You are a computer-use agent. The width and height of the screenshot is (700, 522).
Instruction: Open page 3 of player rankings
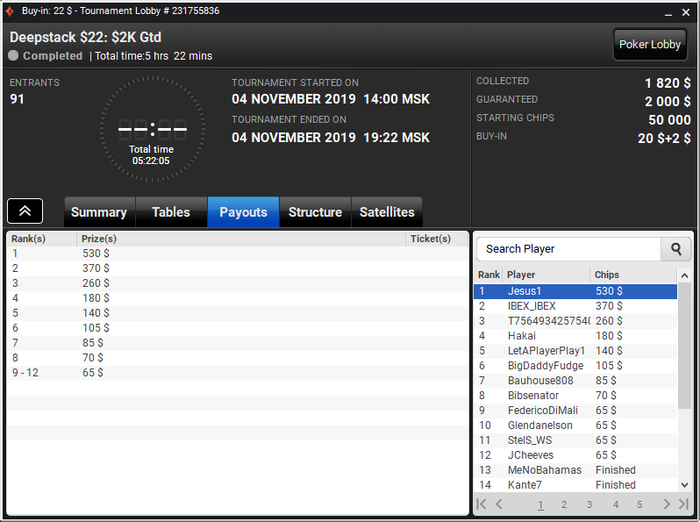589,505
